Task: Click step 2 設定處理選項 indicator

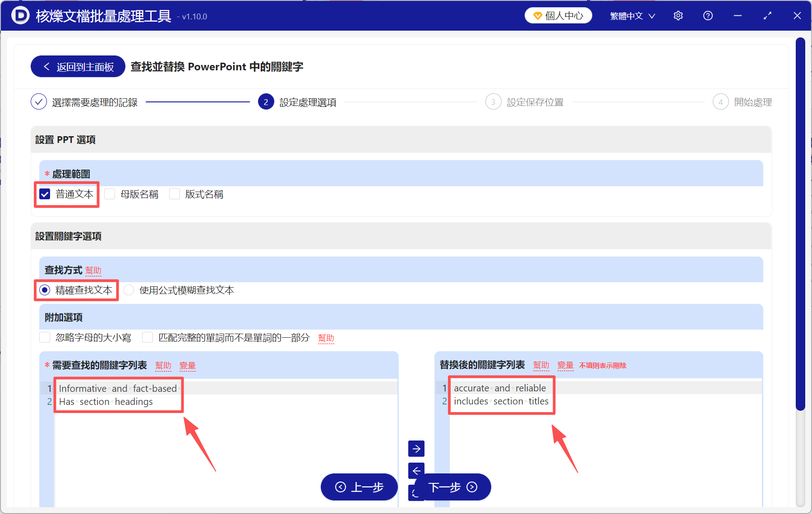Action: tap(266, 102)
